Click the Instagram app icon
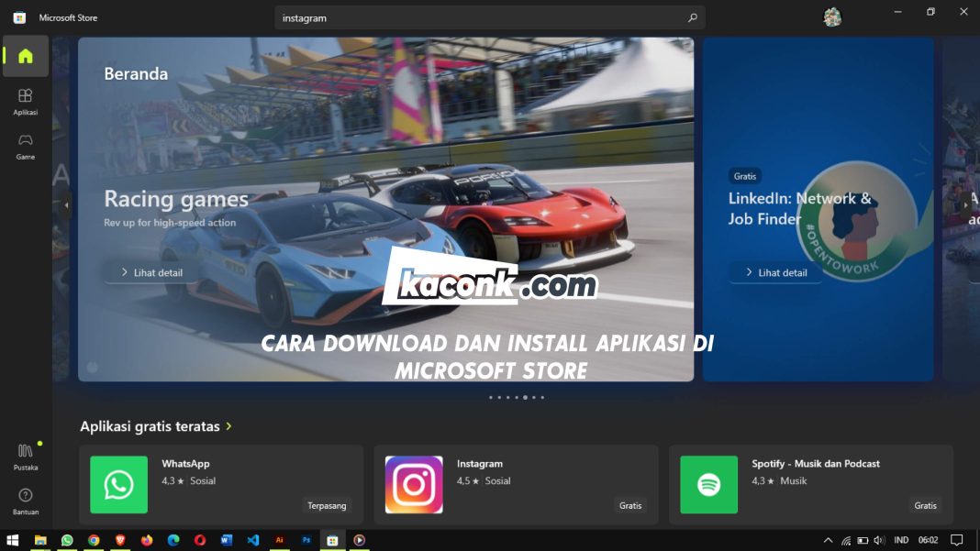 tap(414, 484)
